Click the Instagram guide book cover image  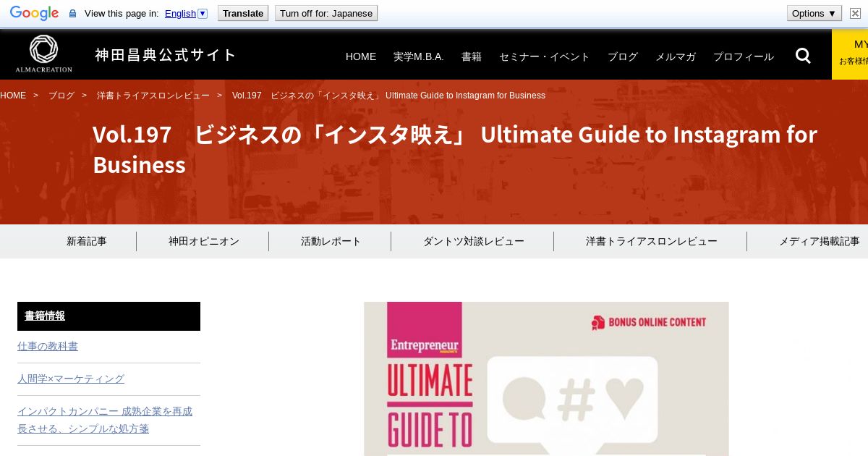click(546, 379)
